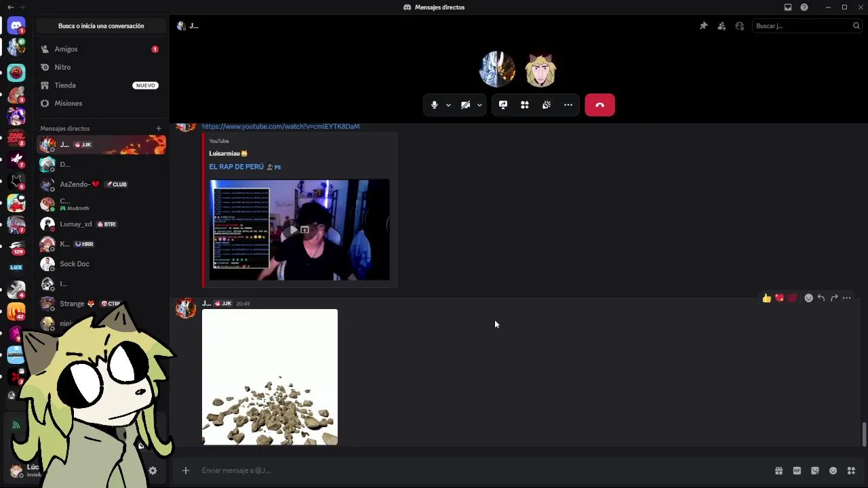Open more message options
The image size is (868, 488).
(x=846, y=298)
